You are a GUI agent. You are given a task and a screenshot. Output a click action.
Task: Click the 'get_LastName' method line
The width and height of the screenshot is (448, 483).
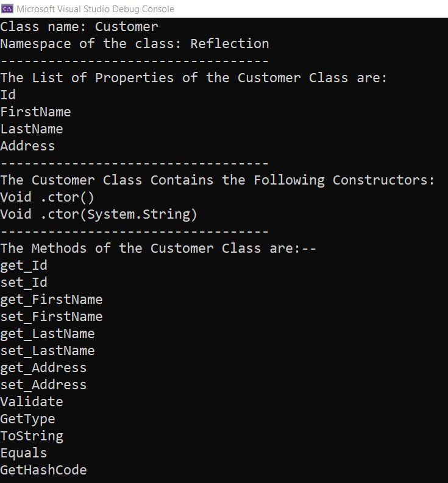point(48,334)
